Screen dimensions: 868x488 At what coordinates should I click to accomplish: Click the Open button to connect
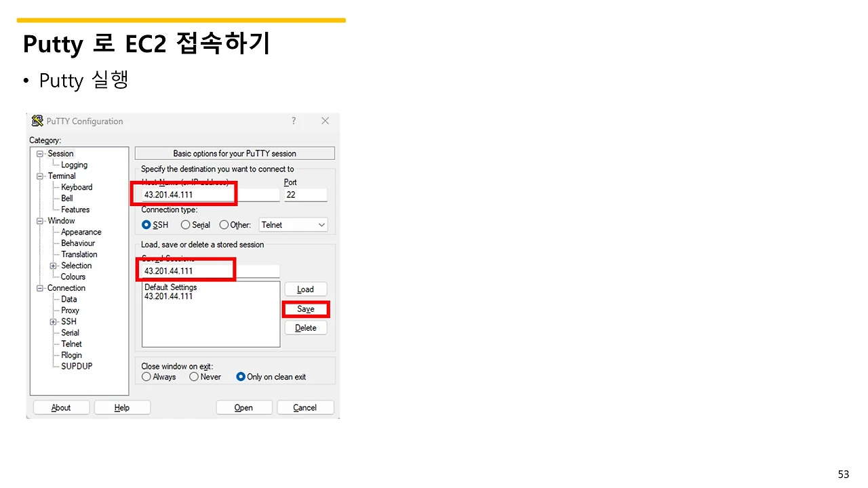[x=243, y=407]
